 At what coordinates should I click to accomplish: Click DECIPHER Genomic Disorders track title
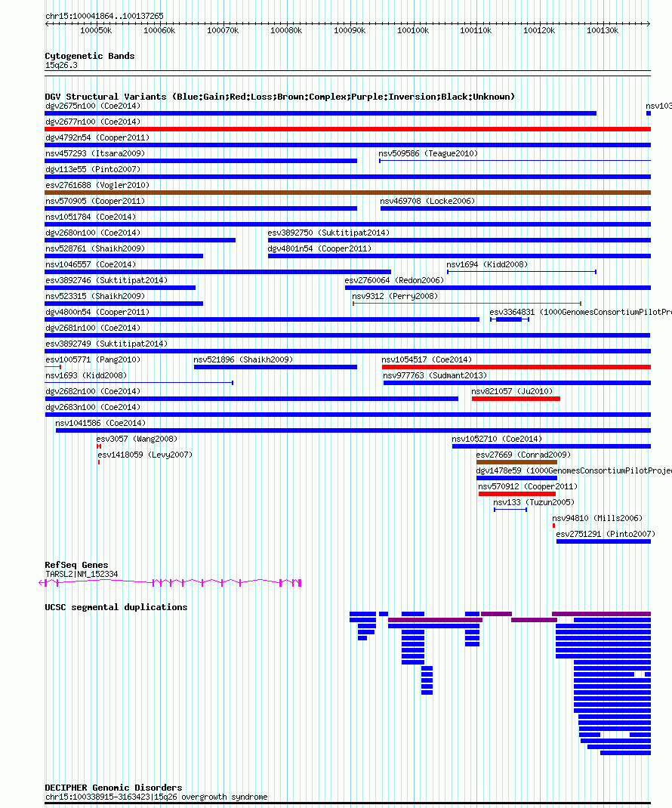[x=113, y=788]
